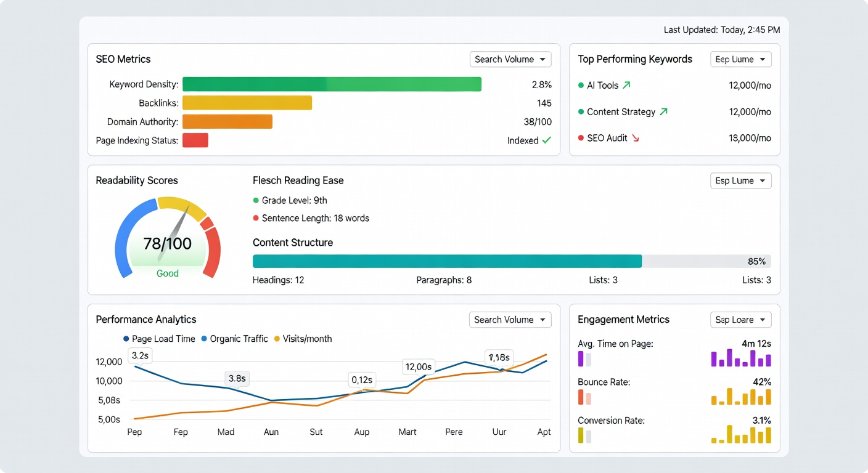
Task: Open the SEO Metrics Search Volume dropdown
Action: pyautogui.click(x=510, y=59)
